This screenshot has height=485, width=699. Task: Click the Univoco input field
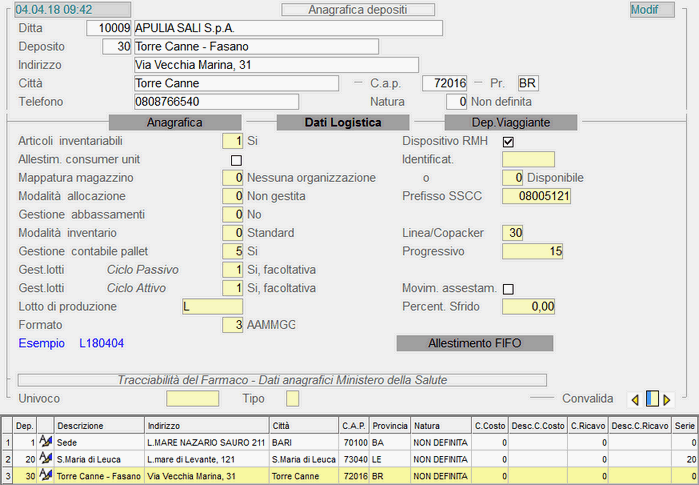[192, 399]
